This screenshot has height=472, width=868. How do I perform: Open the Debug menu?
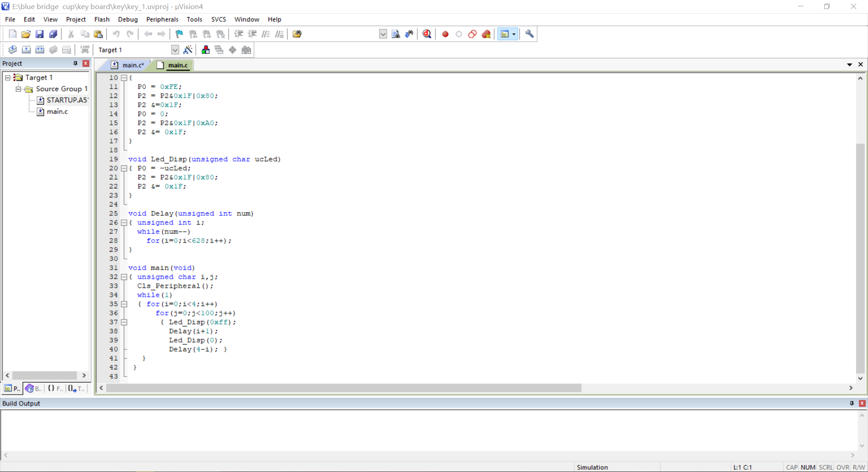128,19
